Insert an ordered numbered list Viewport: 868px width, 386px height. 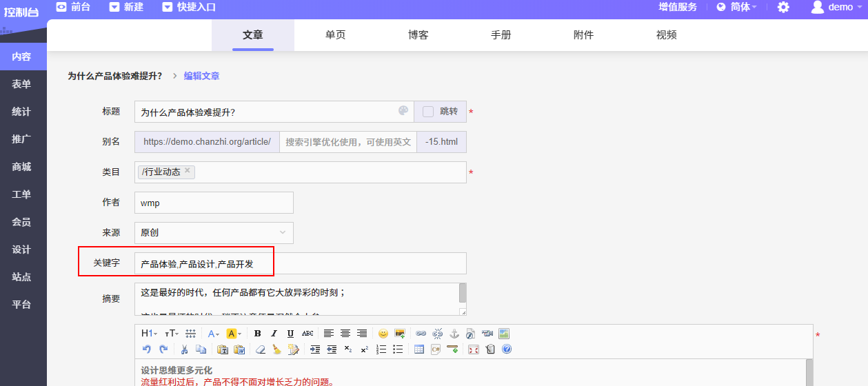click(381, 349)
